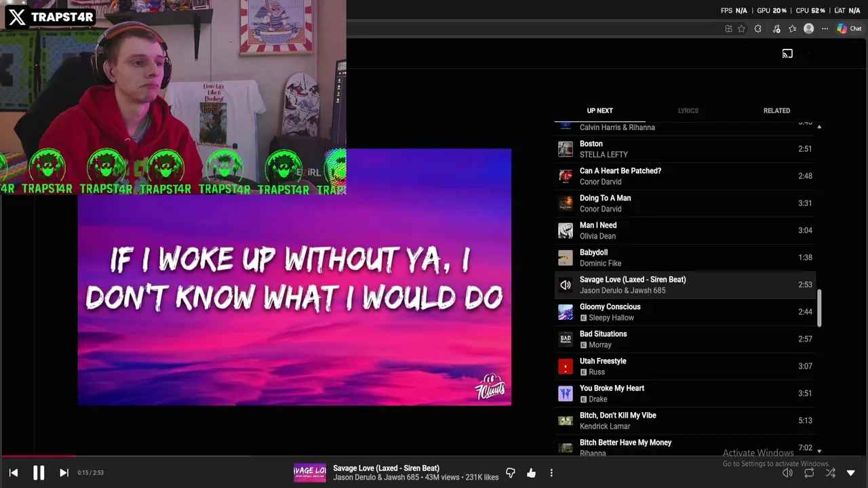Play Boston by STELLA LEFTY
Screen dimensions: 868x488
685,149
